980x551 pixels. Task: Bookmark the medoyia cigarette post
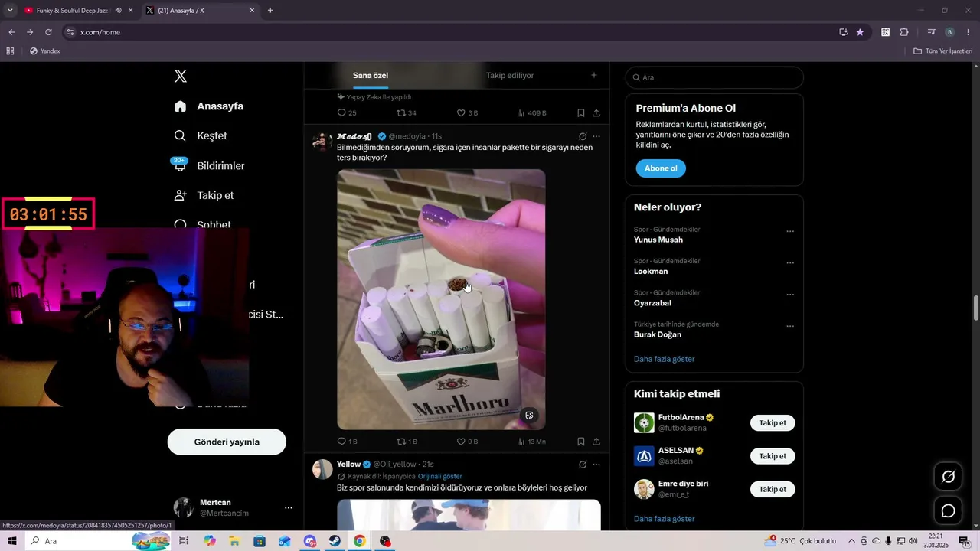coord(581,442)
